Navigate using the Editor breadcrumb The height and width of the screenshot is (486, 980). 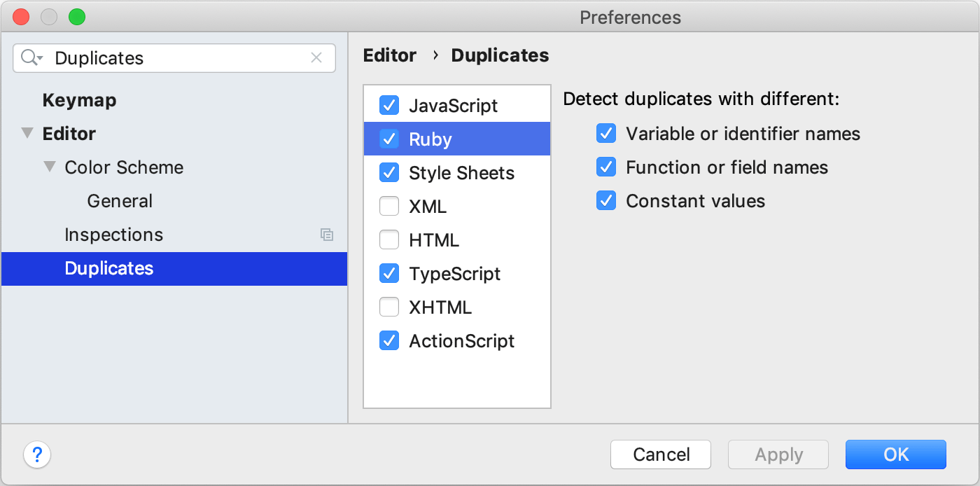[x=389, y=55]
